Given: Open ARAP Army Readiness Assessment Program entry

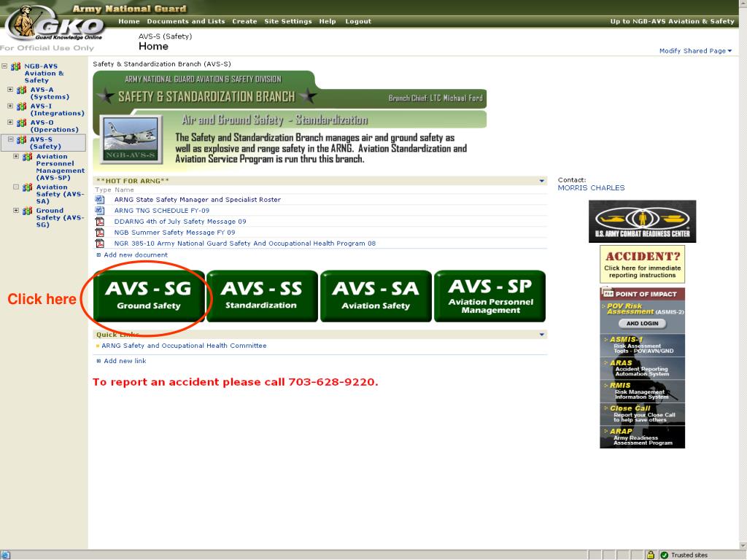Looking at the screenshot, I should 642,437.
